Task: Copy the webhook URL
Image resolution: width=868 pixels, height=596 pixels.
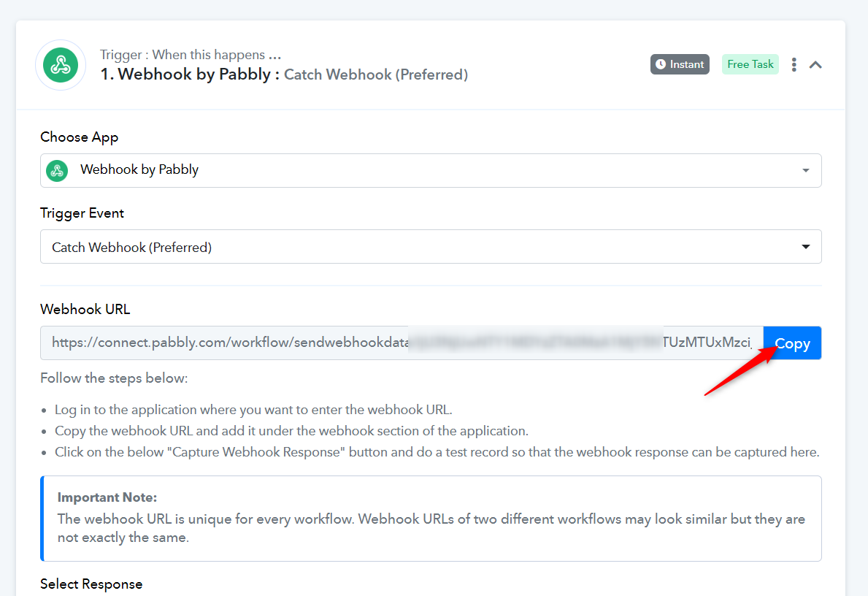Action: point(792,343)
